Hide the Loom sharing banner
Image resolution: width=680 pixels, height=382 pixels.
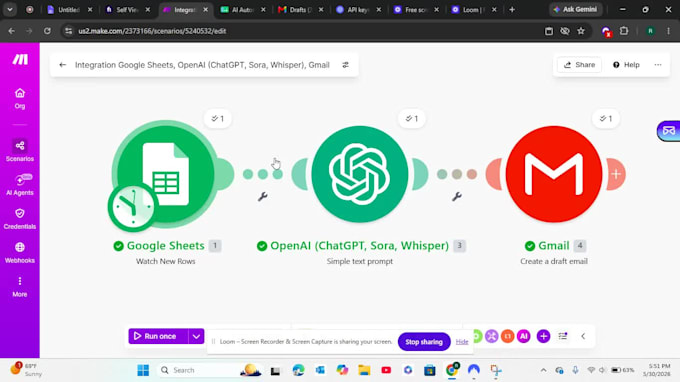(462, 342)
